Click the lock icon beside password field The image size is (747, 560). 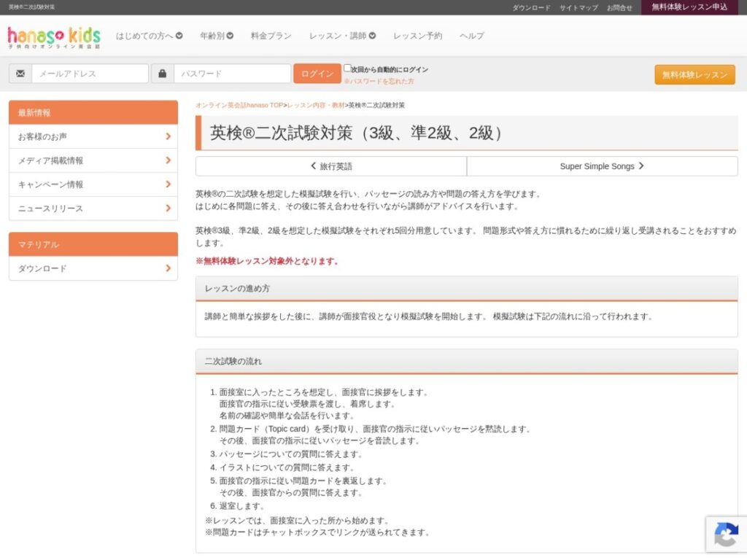(163, 74)
